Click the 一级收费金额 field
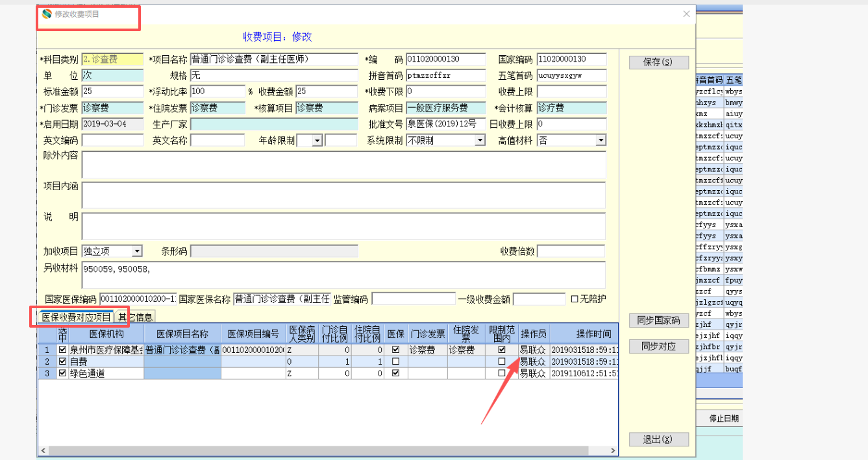The height and width of the screenshot is (460, 868). pyautogui.click(x=539, y=299)
